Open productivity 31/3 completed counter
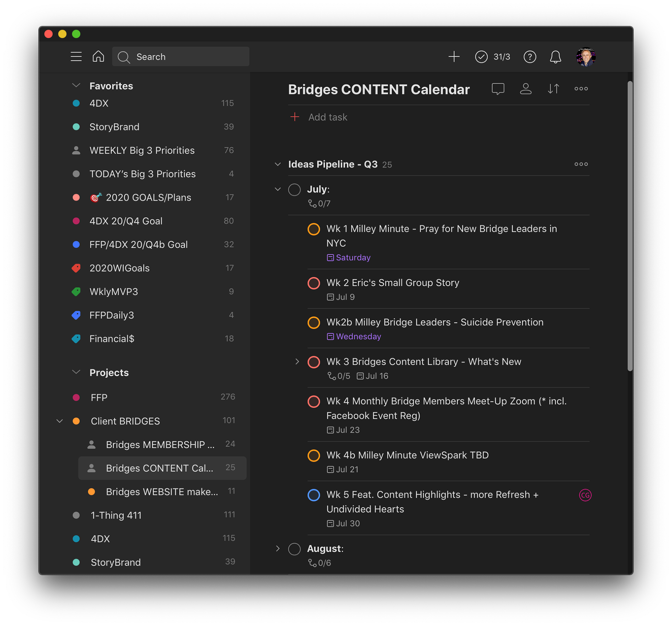The width and height of the screenshot is (672, 626). point(493,57)
